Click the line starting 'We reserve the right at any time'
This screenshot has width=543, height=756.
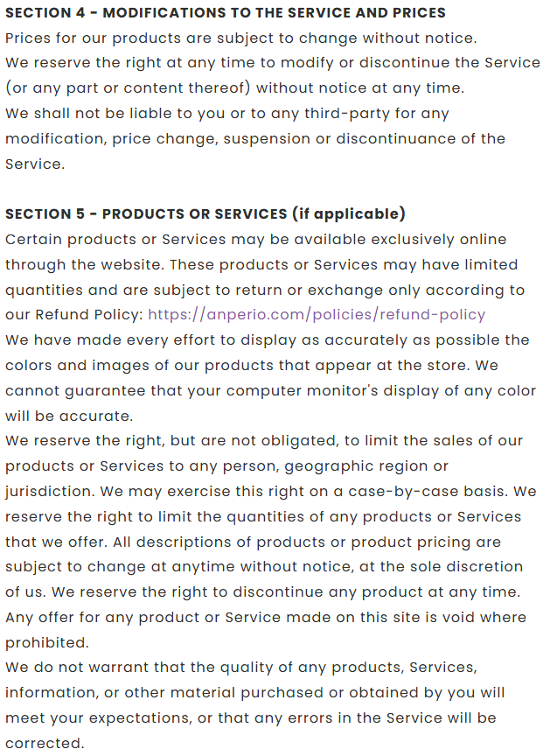pos(272,64)
